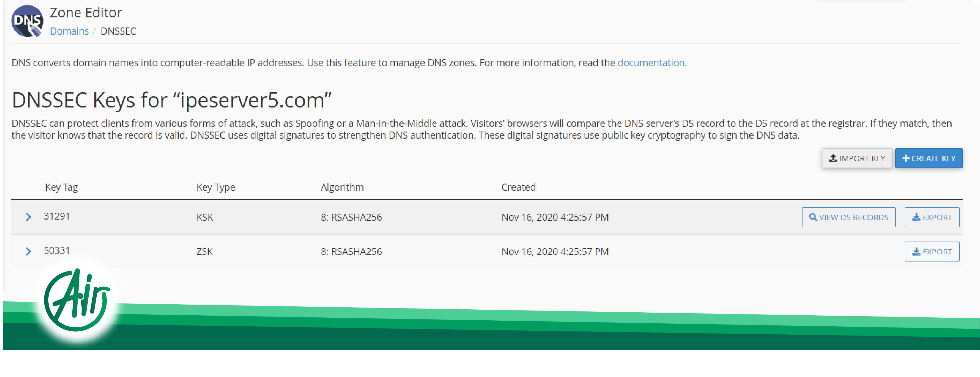The width and height of the screenshot is (980, 377).
Task: Click the DNSSEC breadcrumb text
Action: pos(118,31)
